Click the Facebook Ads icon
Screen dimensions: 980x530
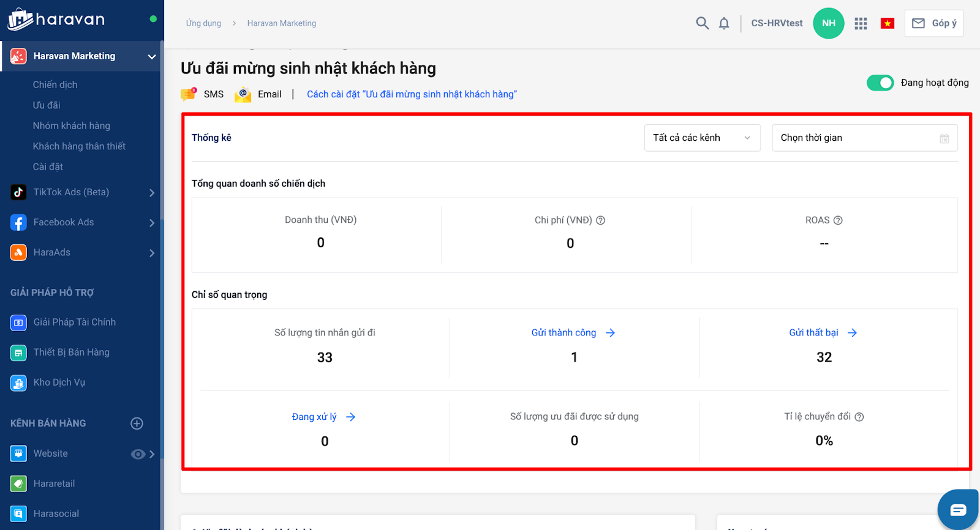click(x=18, y=222)
